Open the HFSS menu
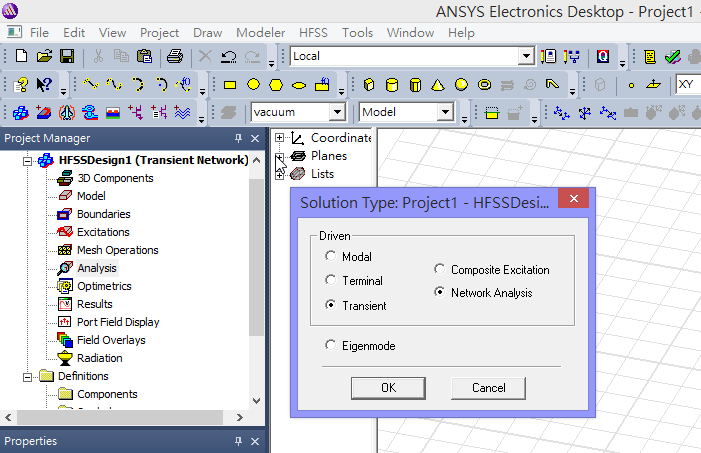The image size is (701, 453). [x=313, y=33]
